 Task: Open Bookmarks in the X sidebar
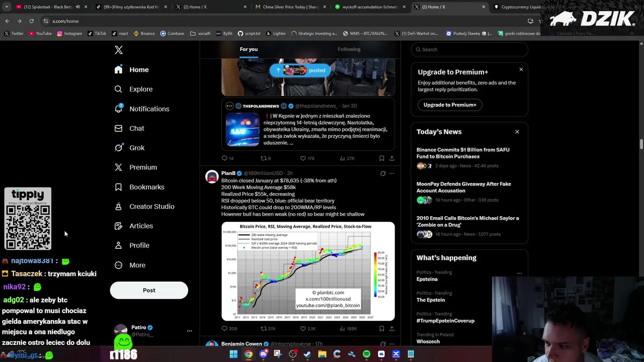tap(139, 187)
